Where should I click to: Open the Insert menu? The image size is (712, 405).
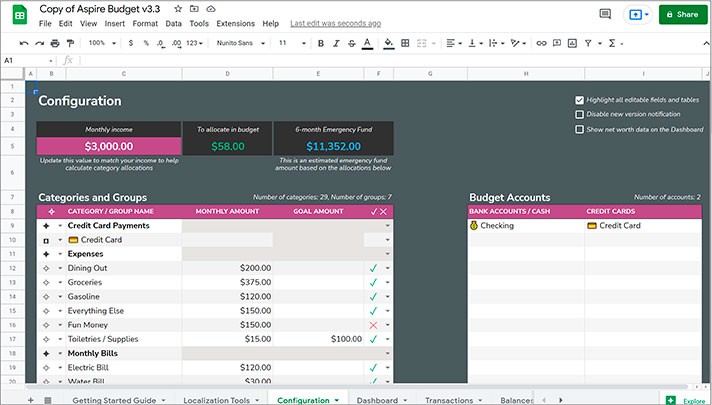click(114, 24)
